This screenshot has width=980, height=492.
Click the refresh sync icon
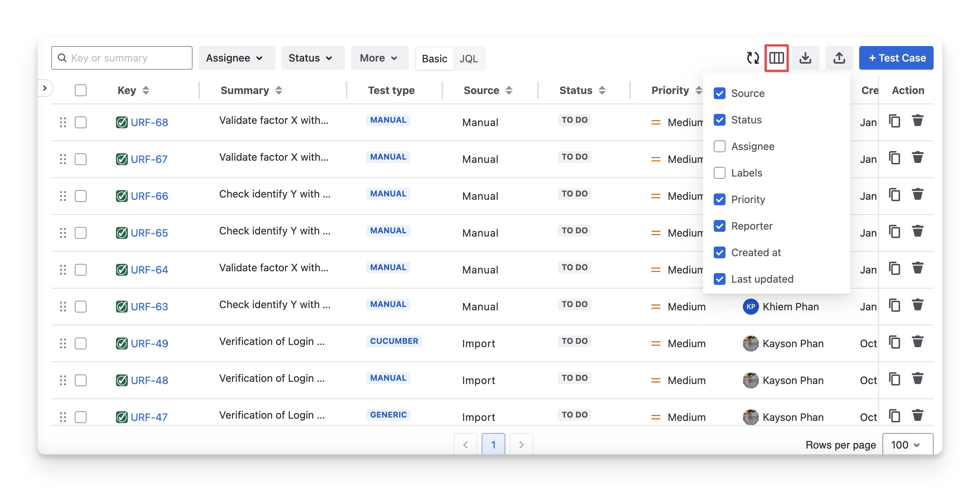[752, 58]
